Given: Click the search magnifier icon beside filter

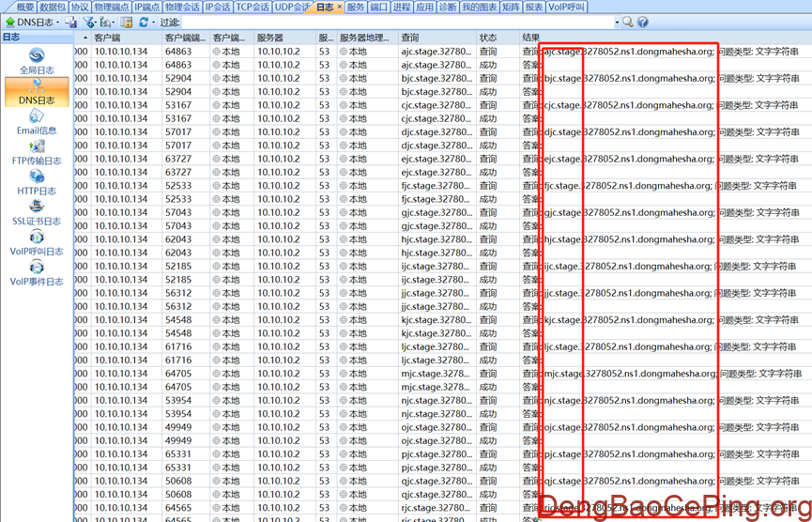Looking at the screenshot, I should [627, 22].
